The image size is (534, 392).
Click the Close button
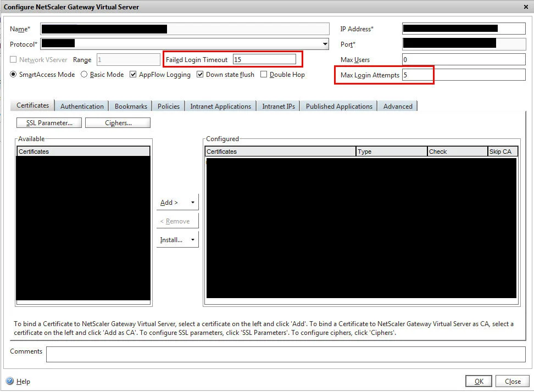coord(513,381)
